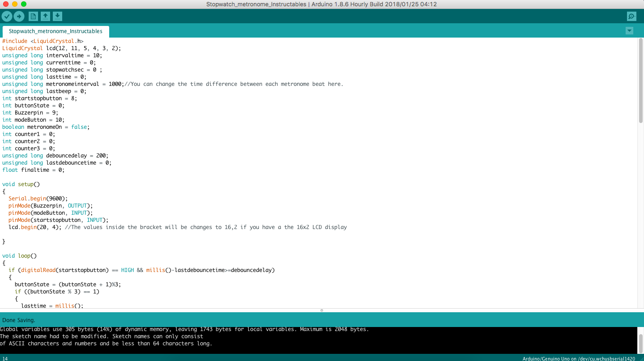Click the console line "The sketch name had to be modified"

click(x=102, y=336)
